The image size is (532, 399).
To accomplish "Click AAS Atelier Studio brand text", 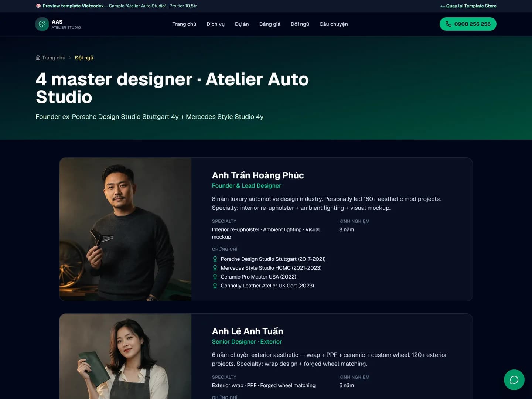I will pos(66,24).
